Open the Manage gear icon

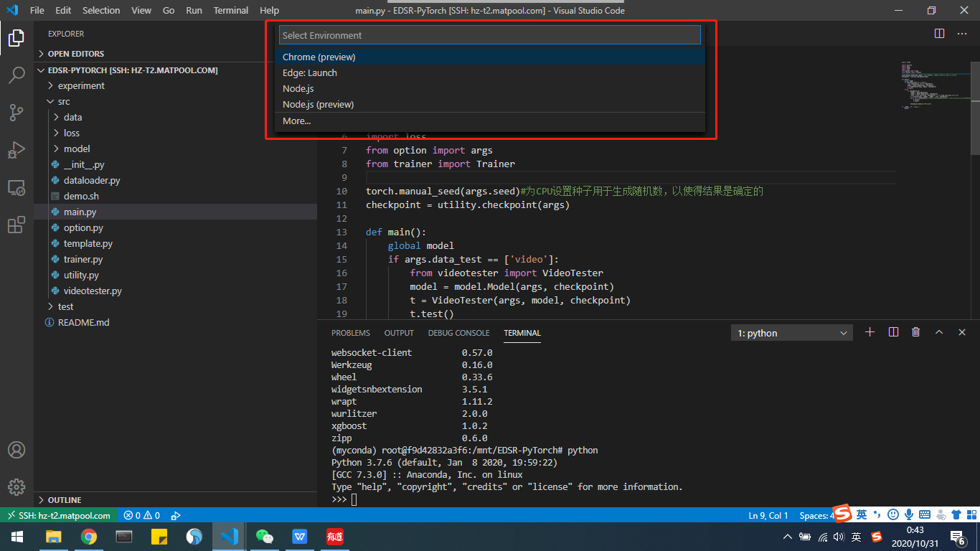point(17,487)
